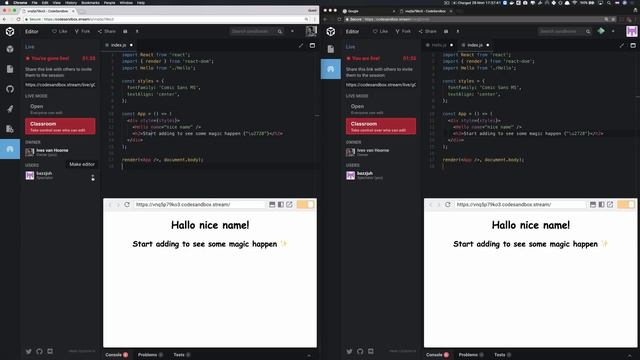Select Classroom live mode in the left window
640x360 pixels.
click(x=60, y=126)
